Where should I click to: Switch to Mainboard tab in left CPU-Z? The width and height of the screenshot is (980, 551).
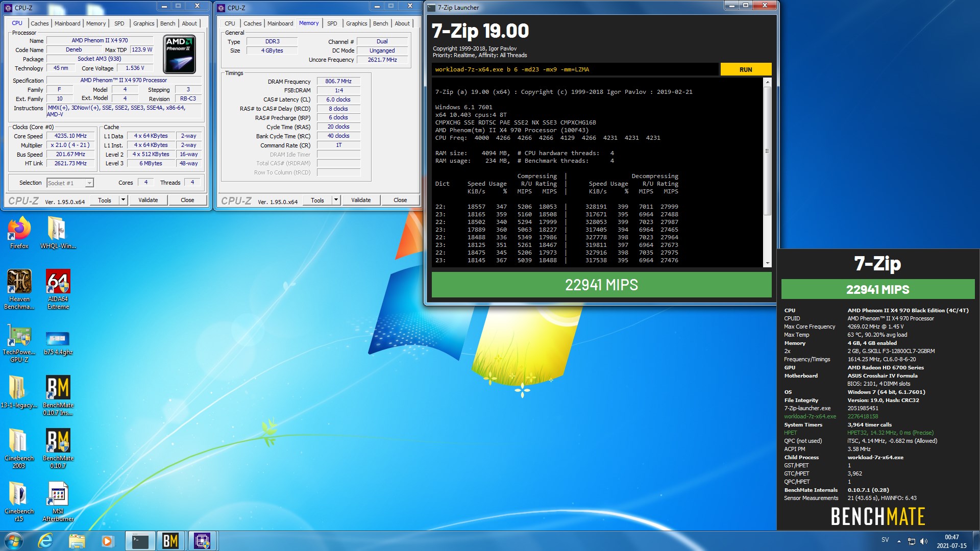[x=67, y=23]
